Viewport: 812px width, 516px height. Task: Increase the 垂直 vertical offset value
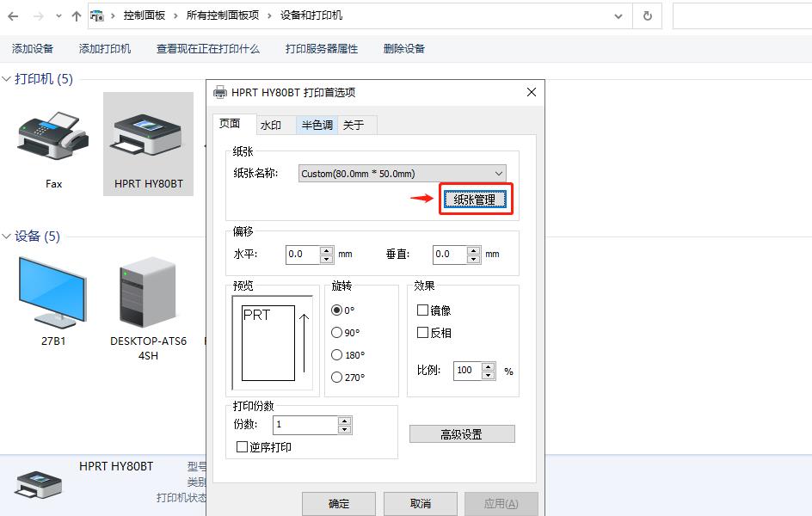point(473,250)
